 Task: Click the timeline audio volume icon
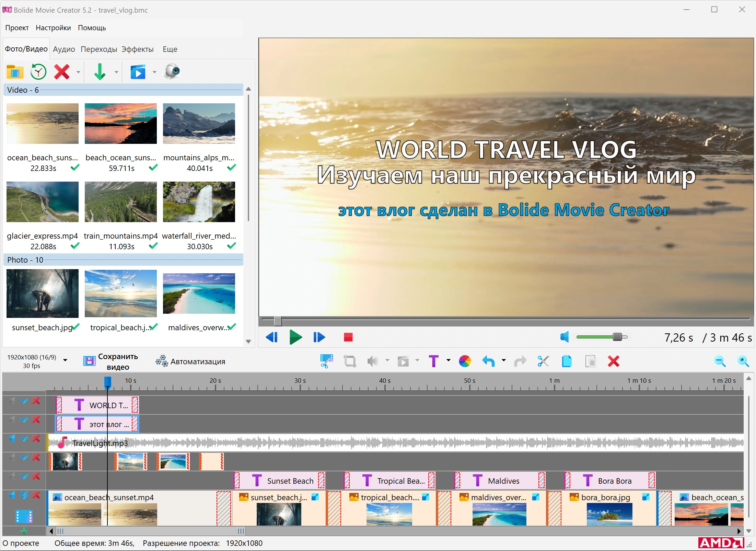[x=373, y=361]
